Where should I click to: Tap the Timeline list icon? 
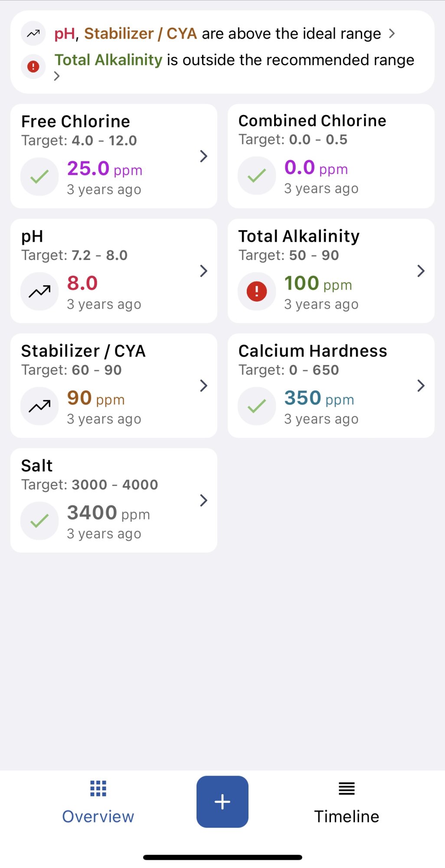(x=347, y=789)
